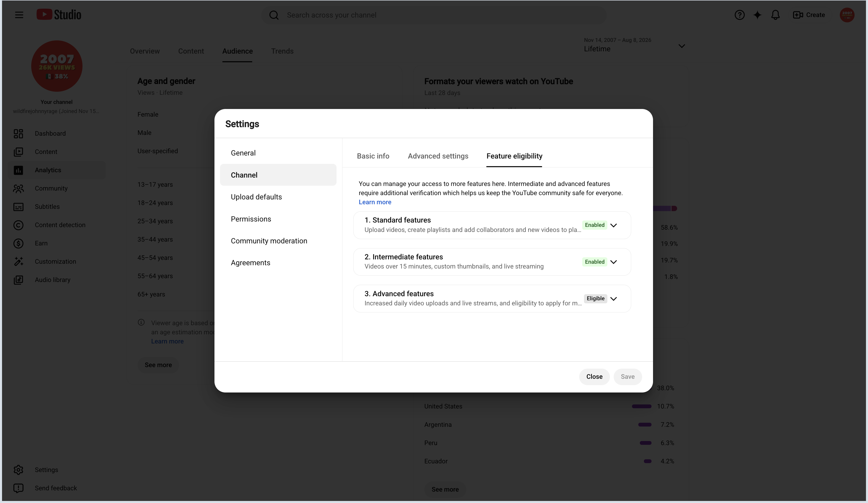Click the 18–24 years row label
This screenshot has width=868, height=503.
click(155, 203)
